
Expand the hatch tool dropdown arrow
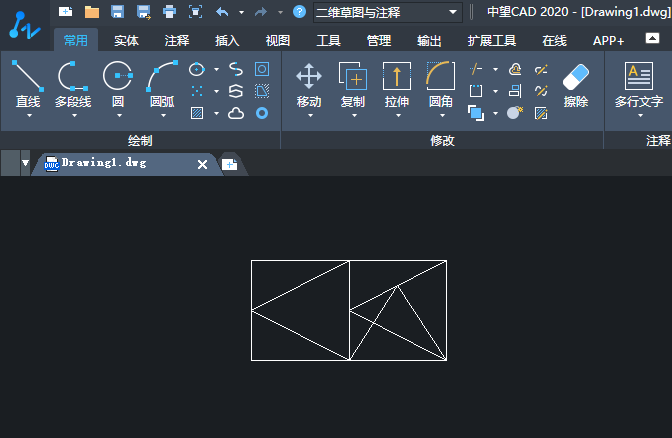(x=216, y=114)
